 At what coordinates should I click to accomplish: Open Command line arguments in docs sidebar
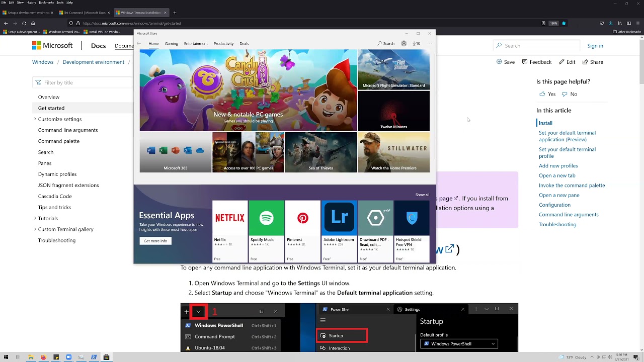[x=68, y=130]
